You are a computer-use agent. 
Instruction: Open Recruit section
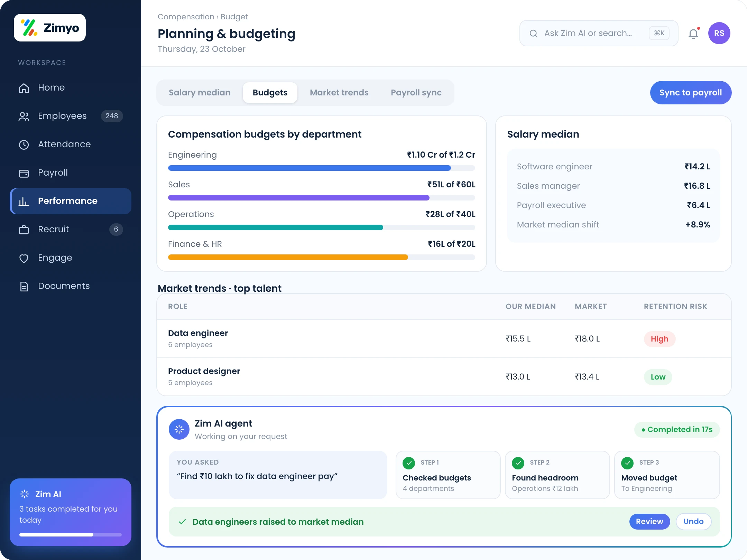71,230
